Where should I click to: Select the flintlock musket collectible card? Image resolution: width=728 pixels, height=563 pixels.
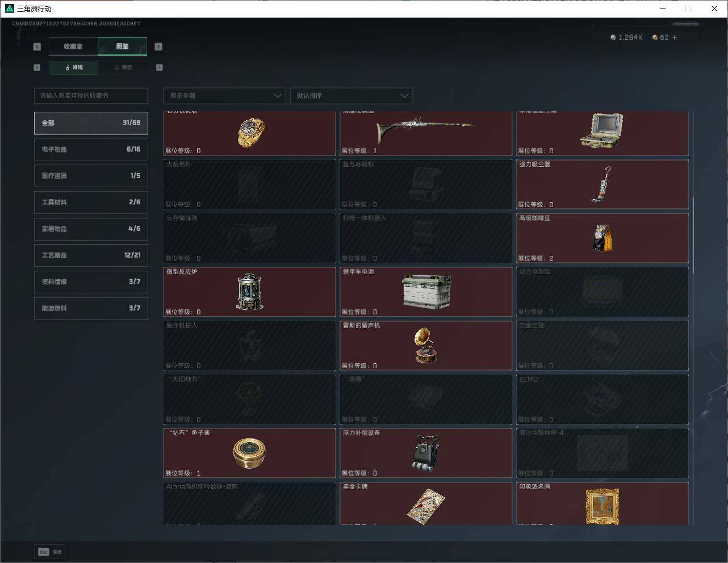coord(426,133)
